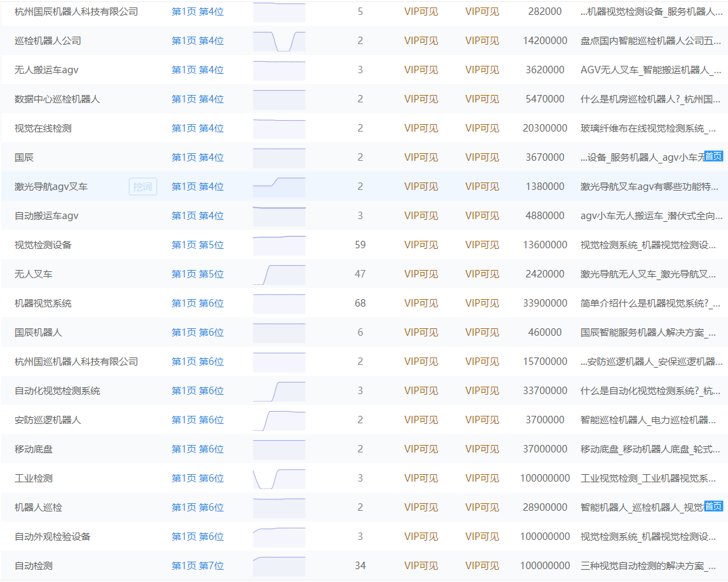The width and height of the screenshot is (728, 582).
Task: Click first VIP可见 in 视觉检测设备 row
Action: [421, 245]
